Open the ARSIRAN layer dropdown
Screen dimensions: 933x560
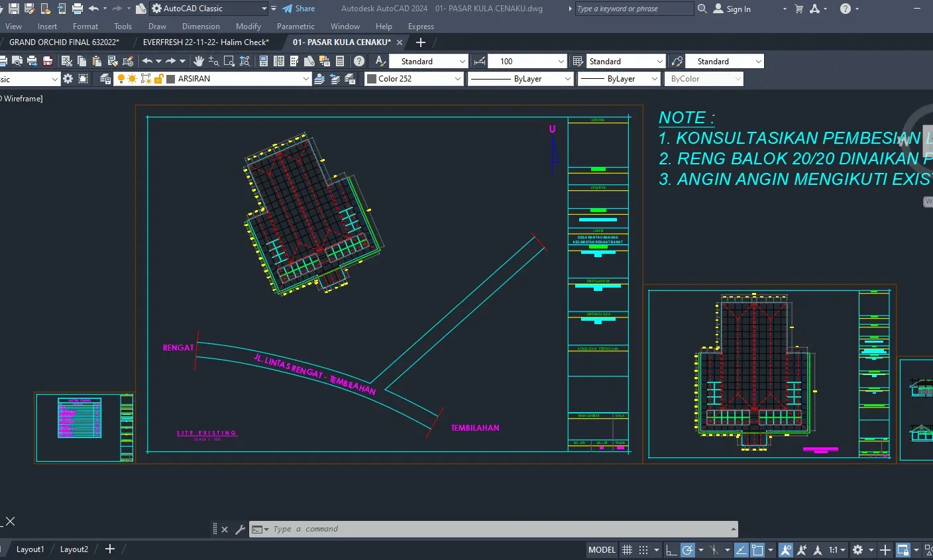click(305, 78)
